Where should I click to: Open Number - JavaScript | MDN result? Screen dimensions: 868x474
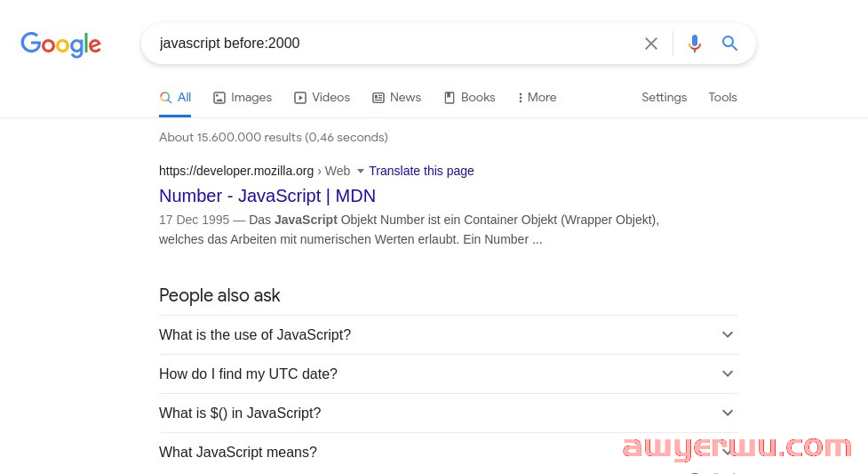tap(267, 196)
